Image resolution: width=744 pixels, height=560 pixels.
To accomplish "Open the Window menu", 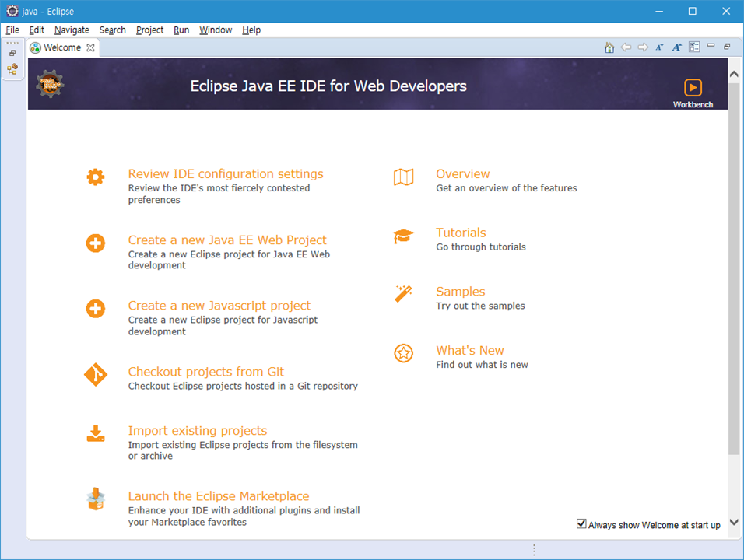I will pos(216,30).
